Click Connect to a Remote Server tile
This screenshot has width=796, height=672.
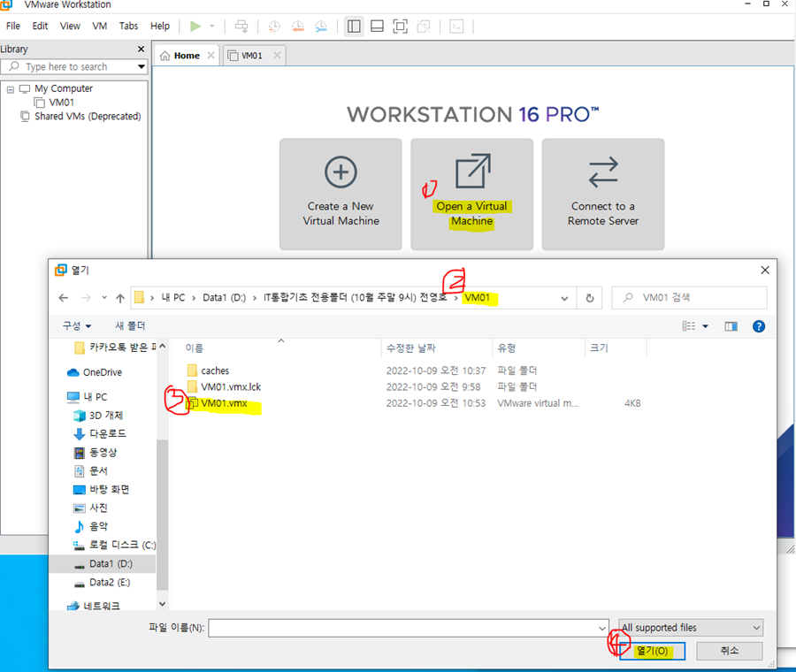(x=603, y=195)
